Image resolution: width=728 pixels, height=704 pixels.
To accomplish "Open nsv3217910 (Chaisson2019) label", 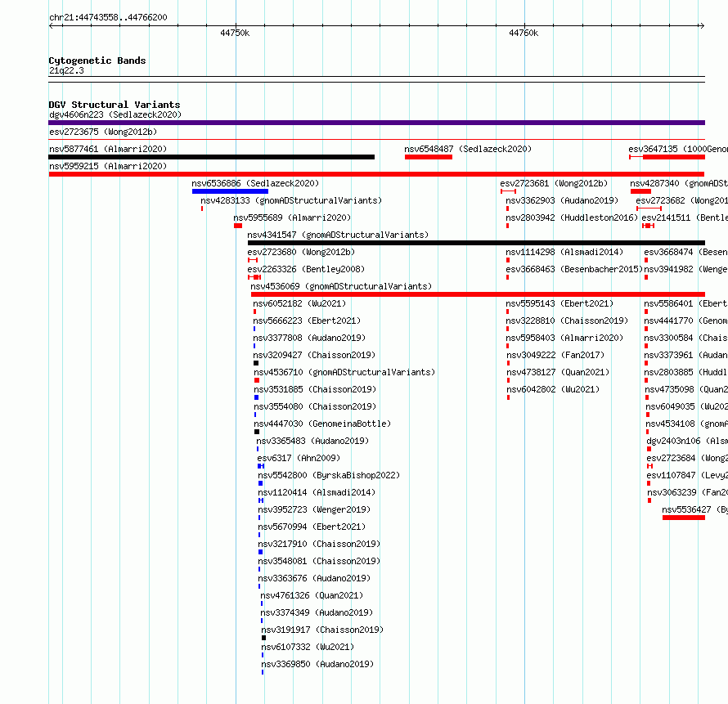I will click(319, 544).
